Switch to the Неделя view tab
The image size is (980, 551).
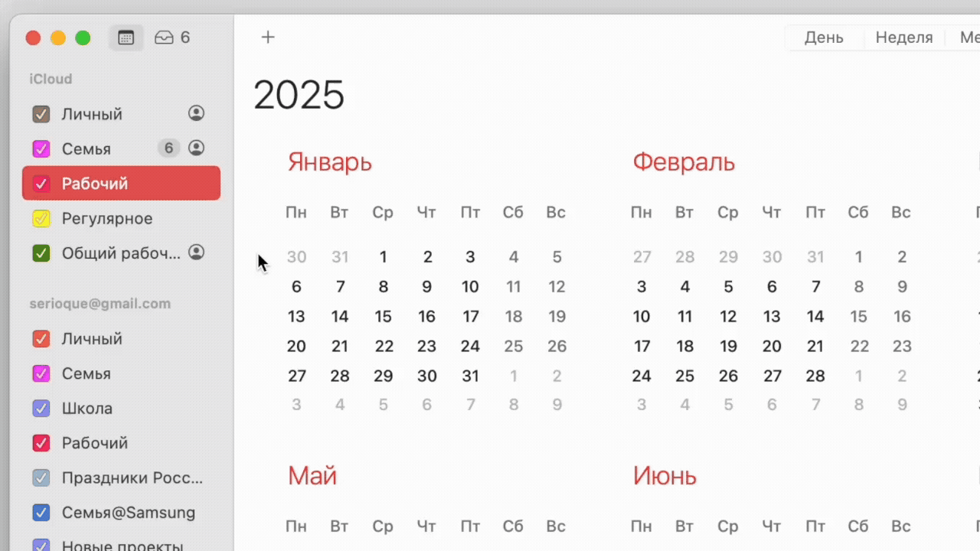904,37
